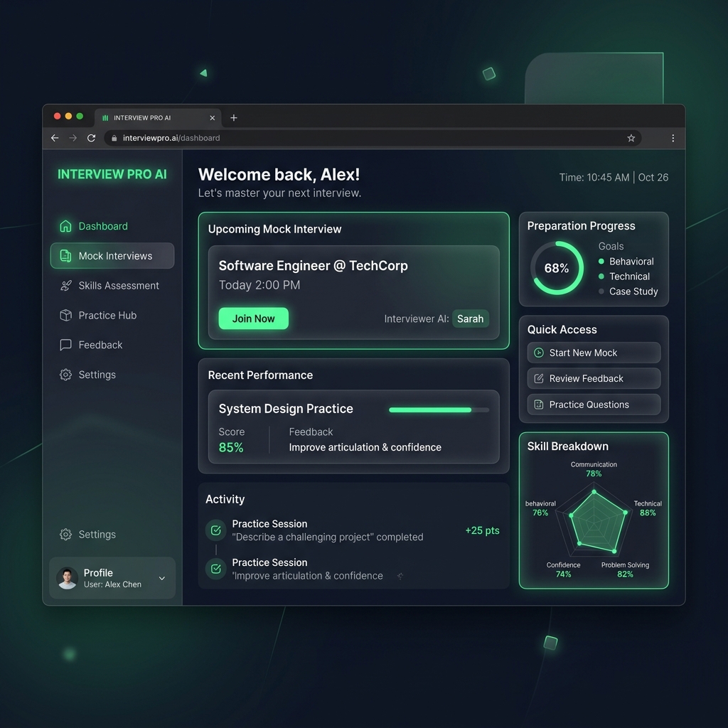728x728 pixels.
Task: Click the Practice Hub cube icon
Action: tap(65, 316)
